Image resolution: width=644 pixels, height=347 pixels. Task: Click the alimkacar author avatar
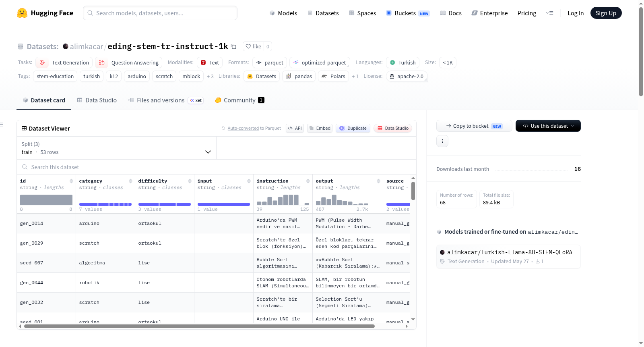click(x=66, y=46)
